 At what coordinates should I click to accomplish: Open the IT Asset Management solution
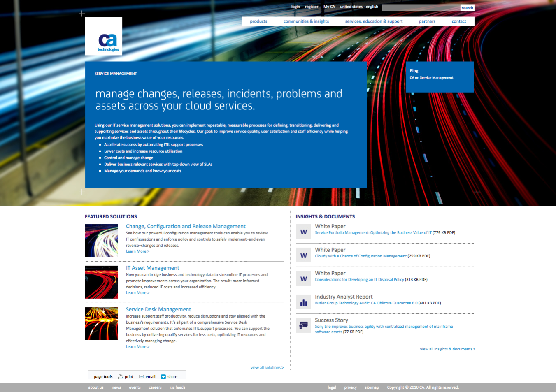point(152,268)
